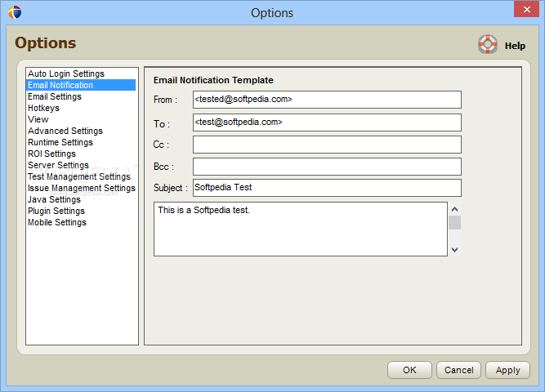
Task: Choose Hotkeys in options list
Action: 81,108
